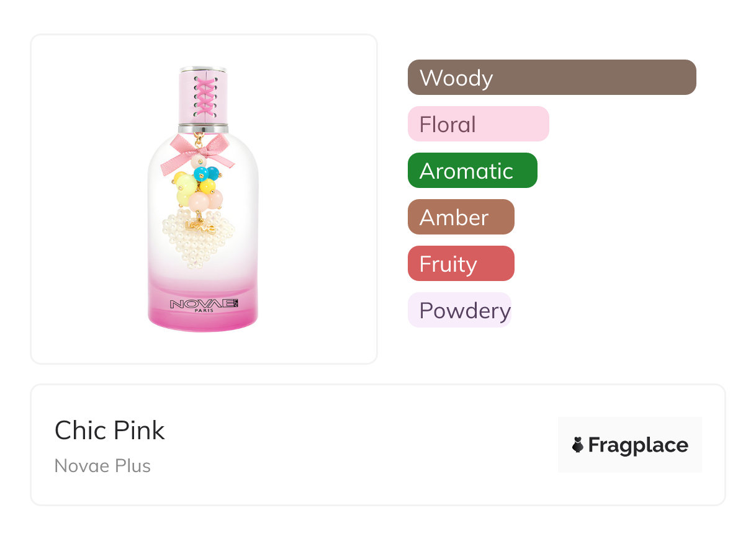Click the Chic Pink perfume title
This screenshot has height=536, width=756.
[x=110, y=431]
